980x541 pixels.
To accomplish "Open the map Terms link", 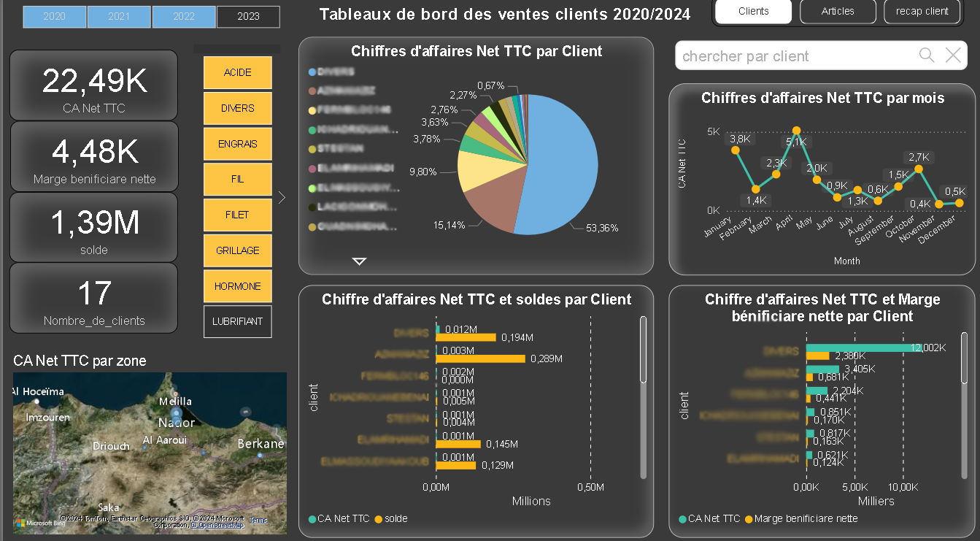I will pyautogui.click(x=258, y=521).
